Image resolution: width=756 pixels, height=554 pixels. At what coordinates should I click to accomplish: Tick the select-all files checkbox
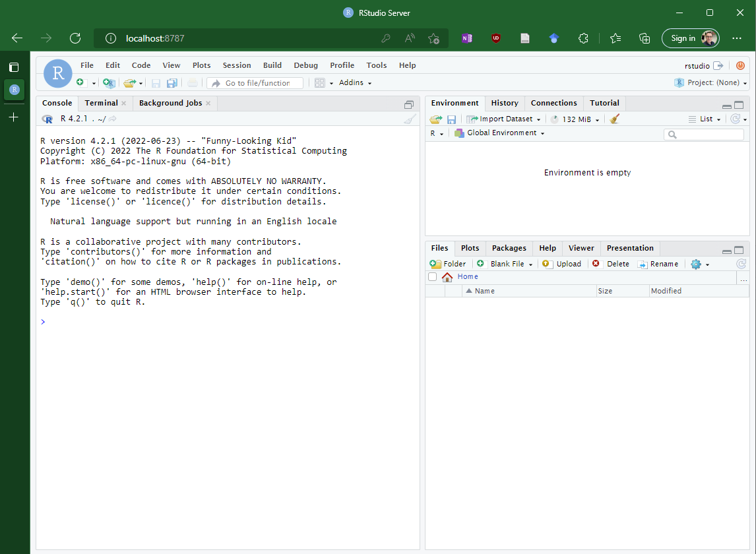433,277
